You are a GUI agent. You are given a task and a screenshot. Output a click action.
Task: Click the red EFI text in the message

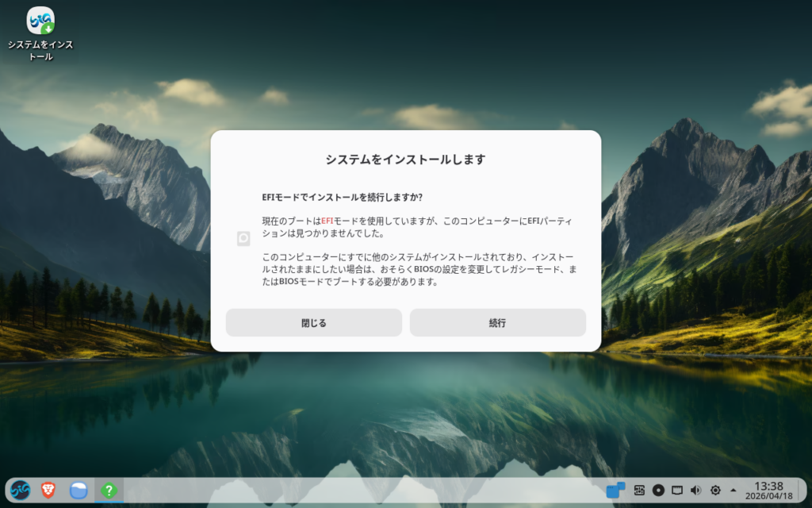pos(327,221)
